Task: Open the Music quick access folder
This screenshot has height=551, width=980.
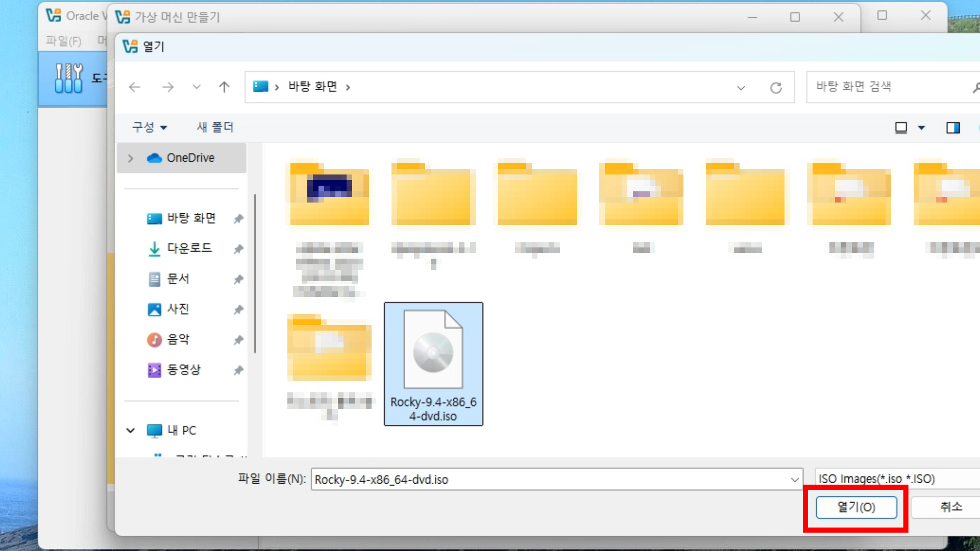Action: 178,340
